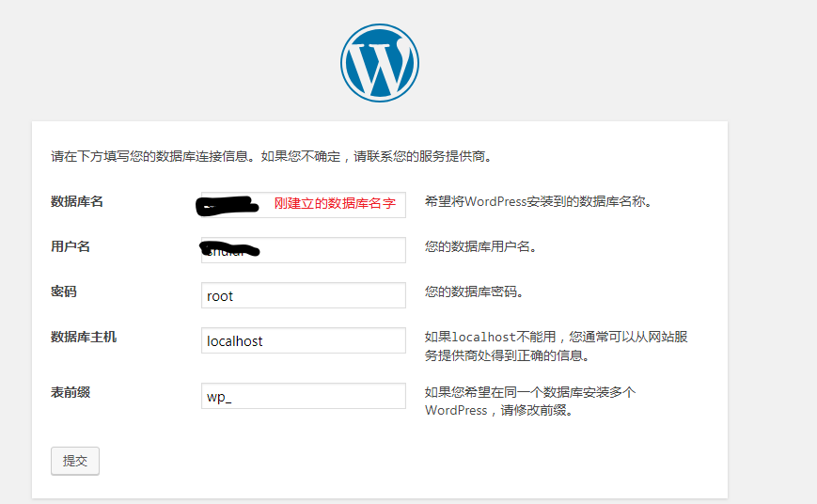Select the 密码 password field containing root
This screenshot has width=817, height=504.
point(304,295)
